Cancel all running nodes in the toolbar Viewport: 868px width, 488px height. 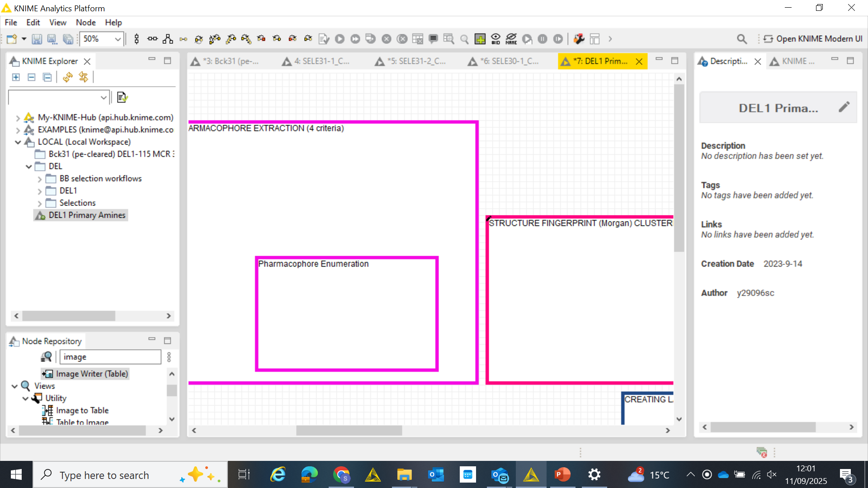[x=402, y=39]
